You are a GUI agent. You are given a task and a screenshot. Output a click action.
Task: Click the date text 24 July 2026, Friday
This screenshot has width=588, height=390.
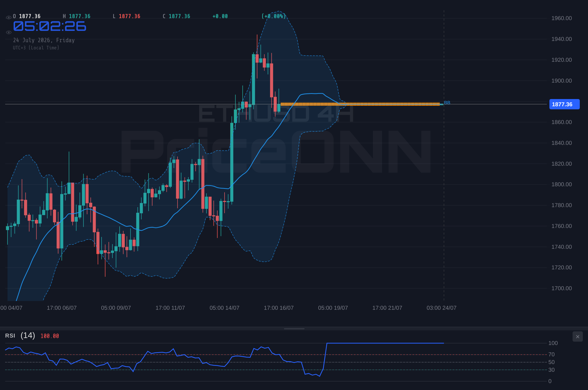tap(44, 40)
